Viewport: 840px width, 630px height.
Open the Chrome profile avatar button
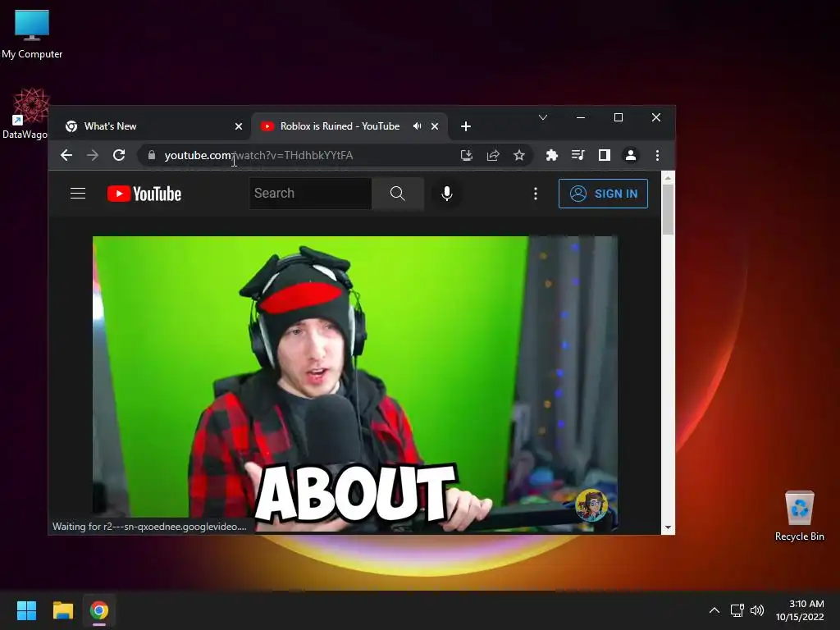[631, 155]
